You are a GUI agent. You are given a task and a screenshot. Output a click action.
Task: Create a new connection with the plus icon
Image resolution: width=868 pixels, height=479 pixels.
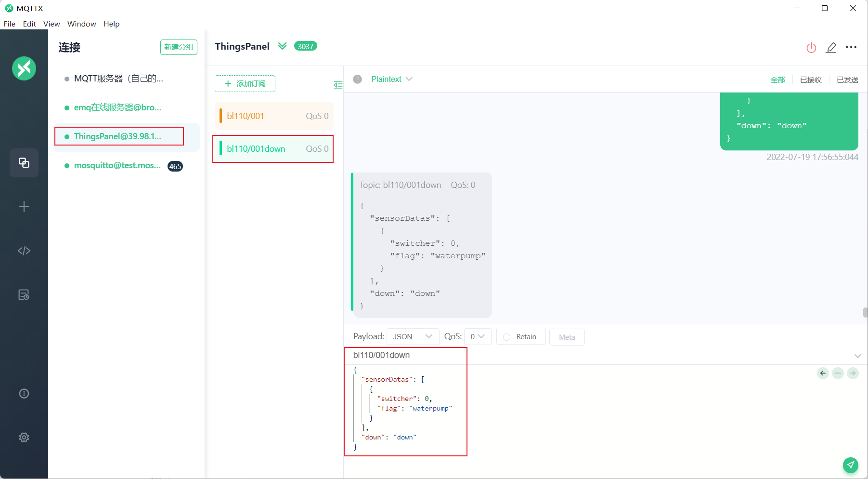24,207
